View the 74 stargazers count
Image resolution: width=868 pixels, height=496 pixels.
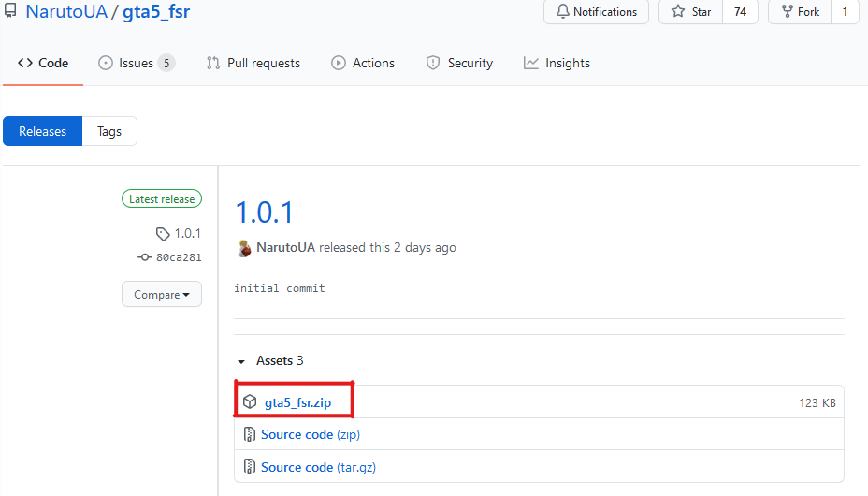(740, 12)
